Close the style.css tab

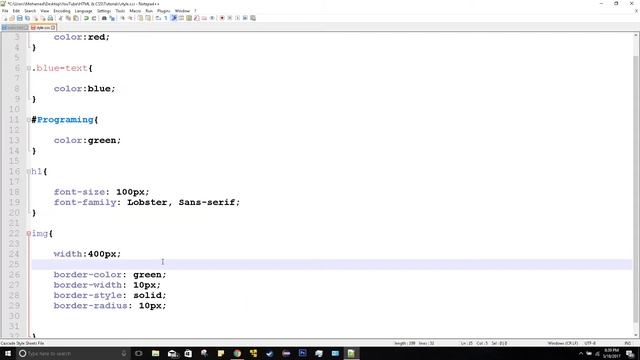53,27
